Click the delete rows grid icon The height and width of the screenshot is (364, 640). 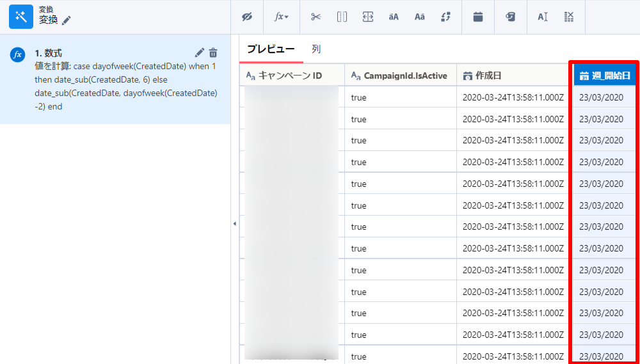(x=569, y=17)
